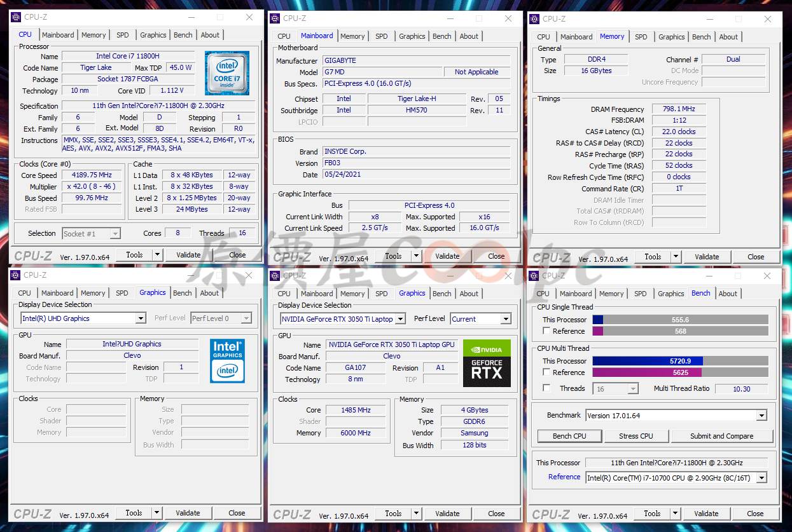Click the Multi Thread Ratio value 10.30
The image size is (792, 532).
[742, 389]
